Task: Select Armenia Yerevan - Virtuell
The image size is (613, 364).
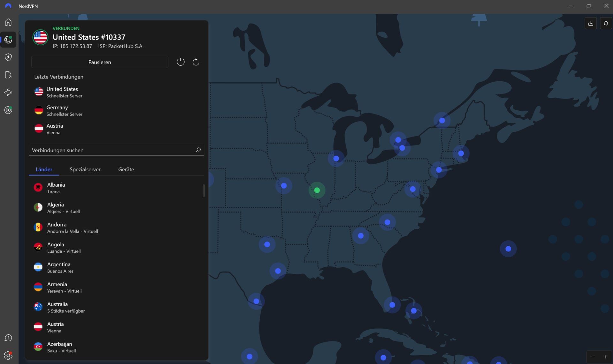Action: (117, 287)
